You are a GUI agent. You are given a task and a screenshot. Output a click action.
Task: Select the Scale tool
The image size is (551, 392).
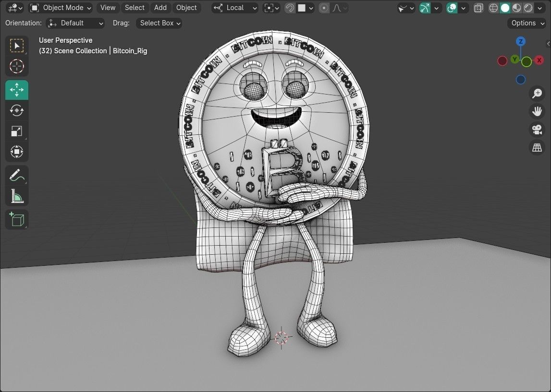click(16, 131)
